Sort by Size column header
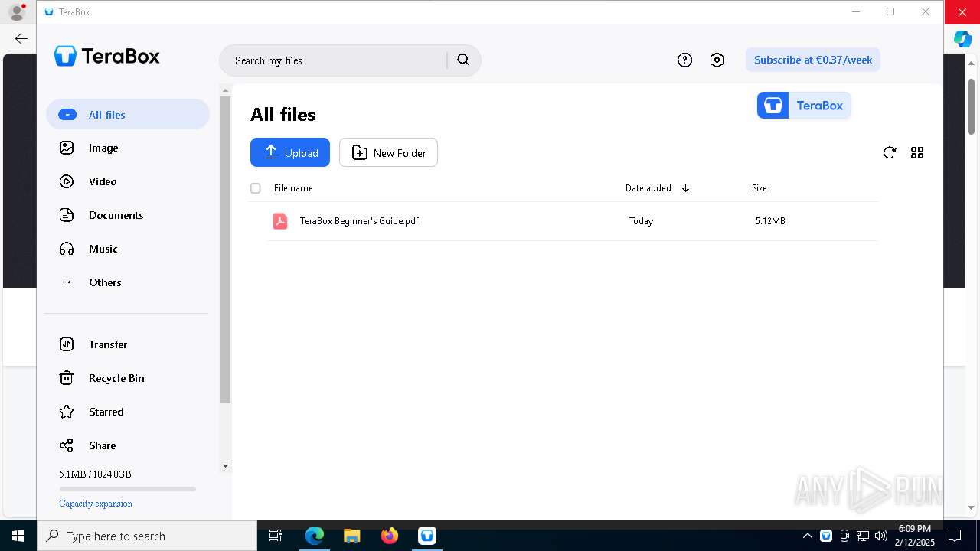 click(759, 188)
